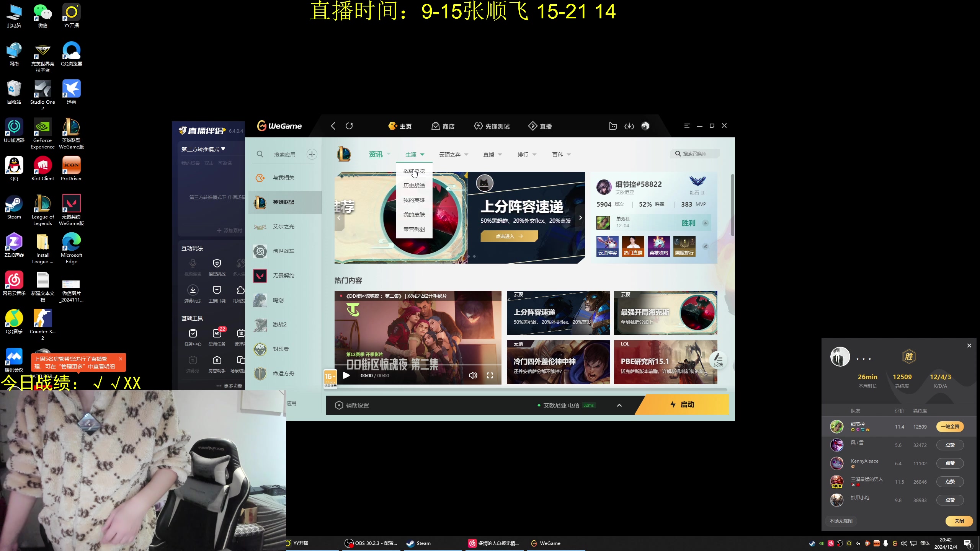Toggle fullscreen on the video player

490,375
